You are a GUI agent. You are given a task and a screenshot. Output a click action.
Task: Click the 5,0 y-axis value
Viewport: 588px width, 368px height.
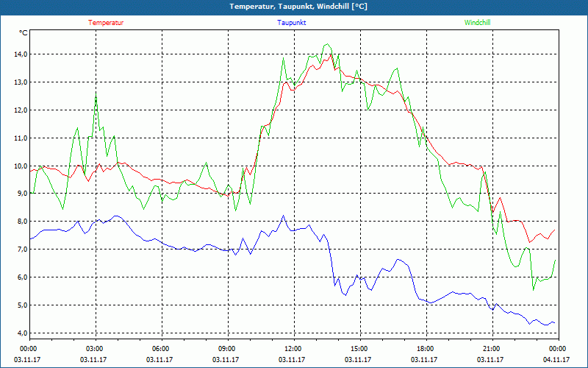[22, 305]
